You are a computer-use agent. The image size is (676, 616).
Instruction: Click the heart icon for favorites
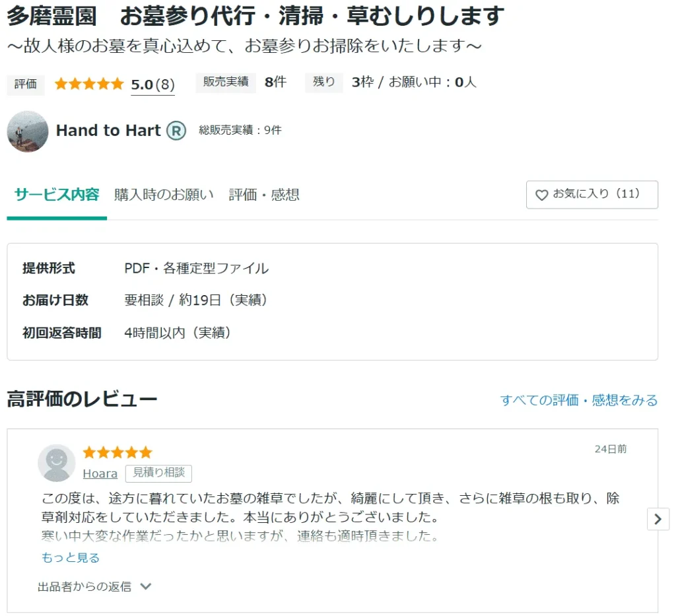[x=541, y=195]
